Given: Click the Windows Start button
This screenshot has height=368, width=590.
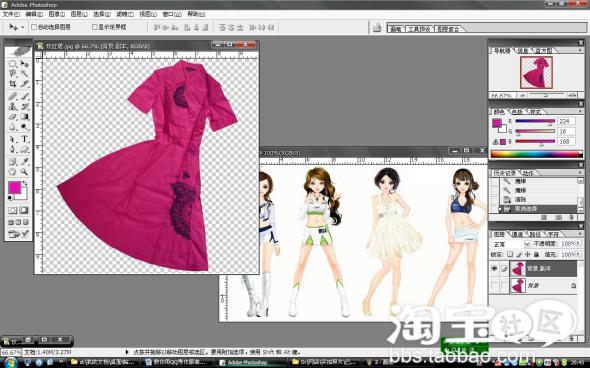Looking at the screenshot, I should 9,363.
